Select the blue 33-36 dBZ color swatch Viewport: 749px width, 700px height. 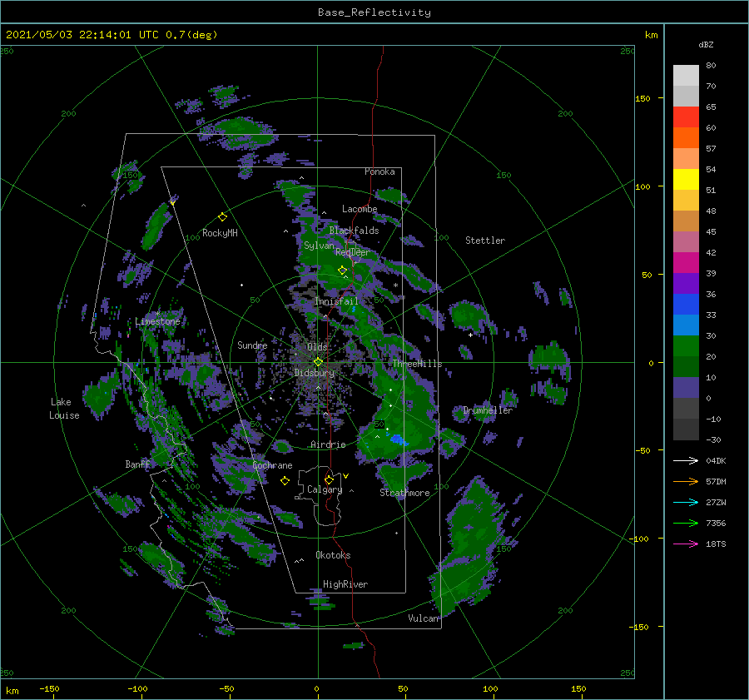point(686,305)
